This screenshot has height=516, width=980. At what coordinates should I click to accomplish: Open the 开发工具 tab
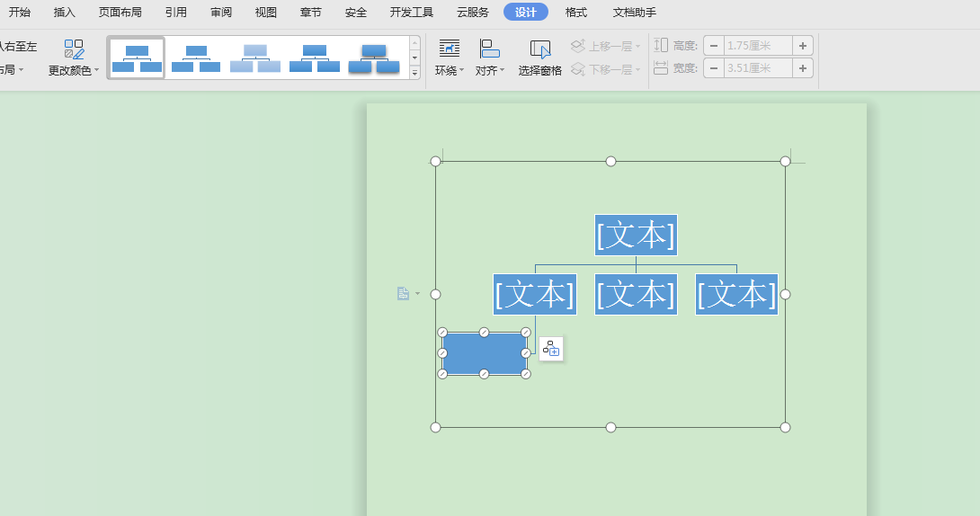pos(411,12)
